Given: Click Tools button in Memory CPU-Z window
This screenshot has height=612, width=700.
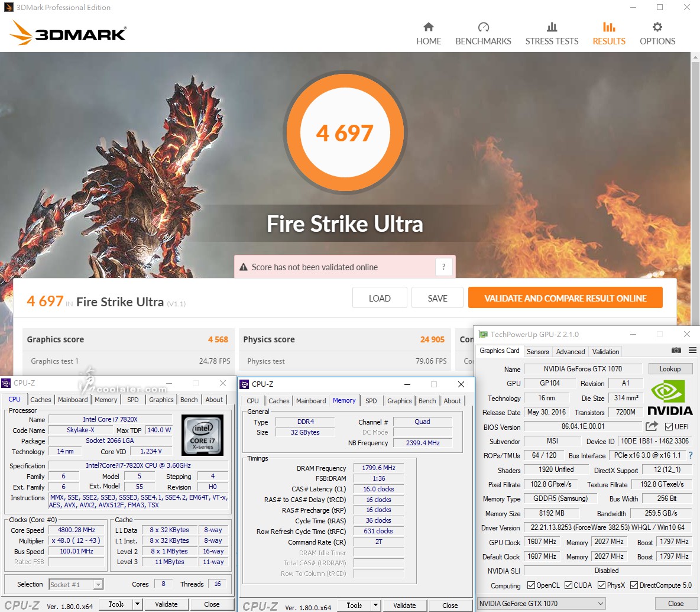Looking at the screenshot, I should tap(355, 605).
